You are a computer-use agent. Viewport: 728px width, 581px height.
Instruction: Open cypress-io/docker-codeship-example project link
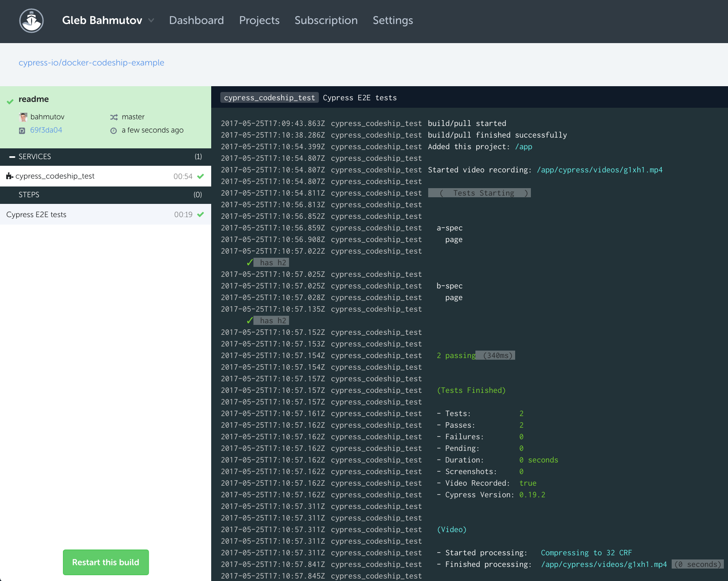92,63
